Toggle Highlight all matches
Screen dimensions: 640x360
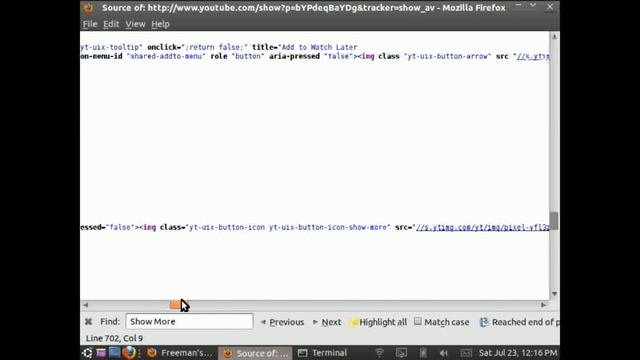[x=379, y=322]
